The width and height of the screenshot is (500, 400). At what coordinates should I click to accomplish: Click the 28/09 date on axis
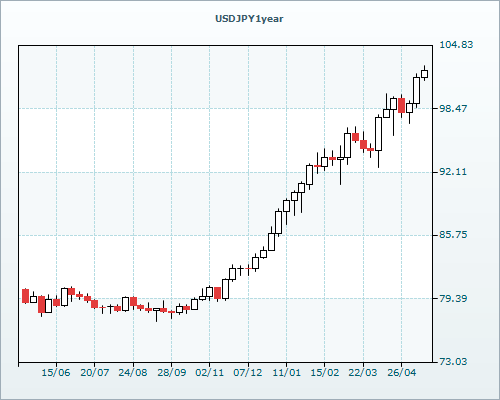pos(171,372)
